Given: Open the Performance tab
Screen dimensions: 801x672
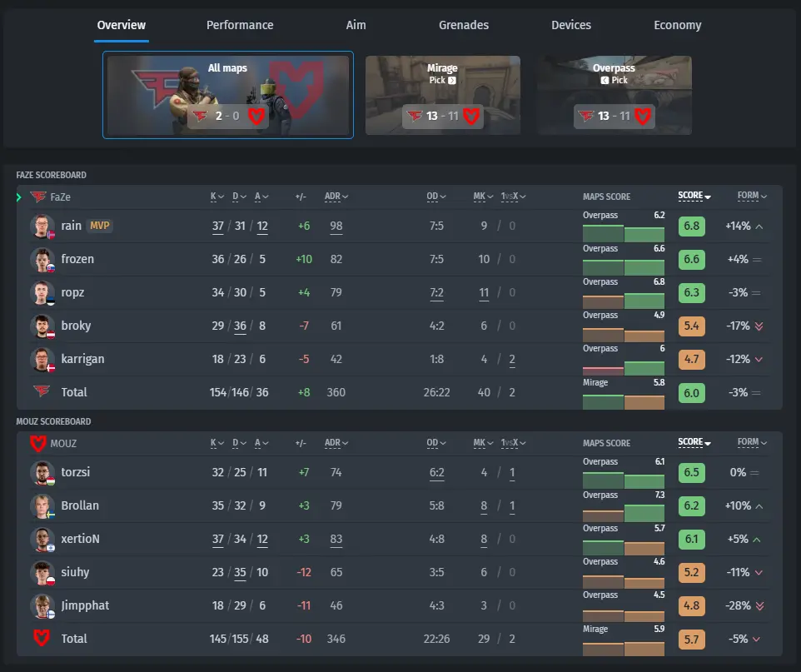Looking at the screenshot, I should [240, 25].
